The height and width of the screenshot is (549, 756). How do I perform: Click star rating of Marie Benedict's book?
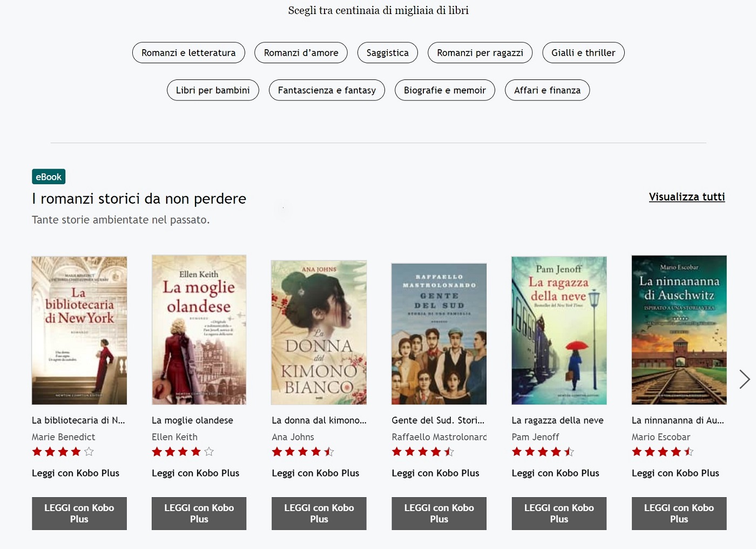tap(63, 452)
